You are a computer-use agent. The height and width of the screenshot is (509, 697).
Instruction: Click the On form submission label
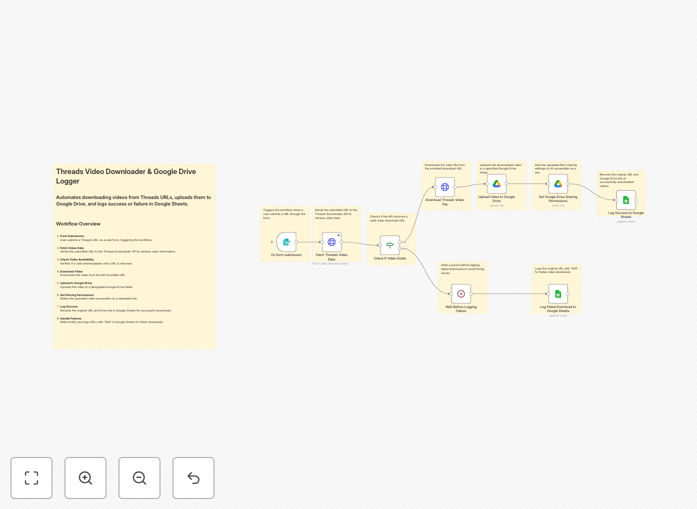click(x=286, y=255)
